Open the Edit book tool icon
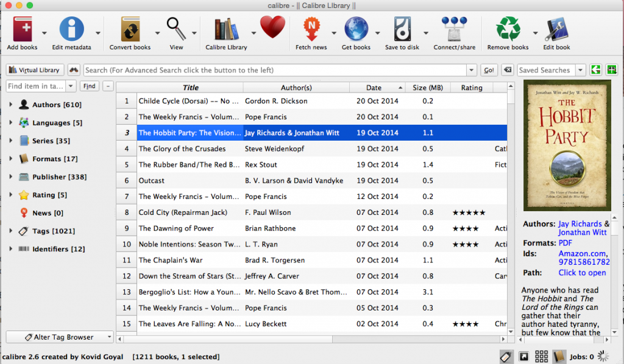The image size is (624, 364). tap(556, 29)
